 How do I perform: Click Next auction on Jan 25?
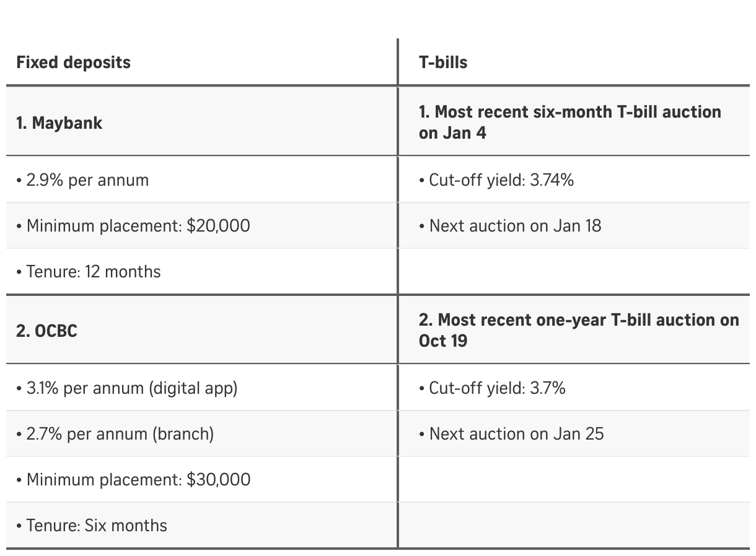pyautogui.click(x=511, y=433)
